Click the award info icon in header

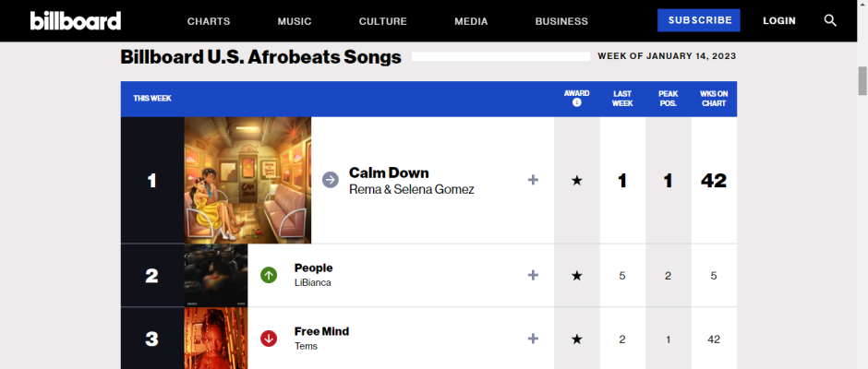tap(577, 102)
